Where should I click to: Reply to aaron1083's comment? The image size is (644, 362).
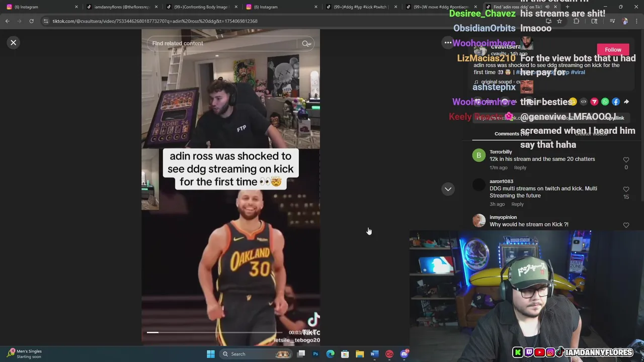click(x=517, y=205)
